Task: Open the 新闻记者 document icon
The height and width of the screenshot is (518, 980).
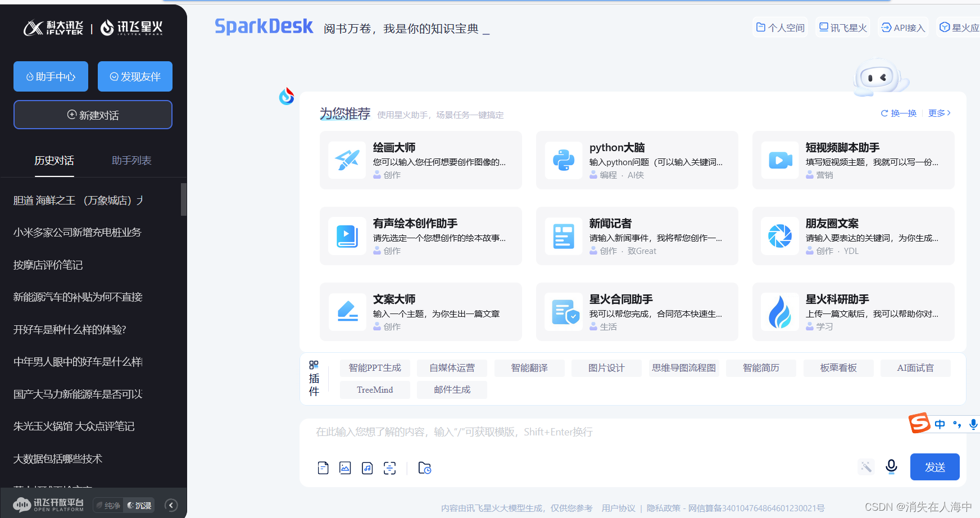Action: [x=564, y=236]
